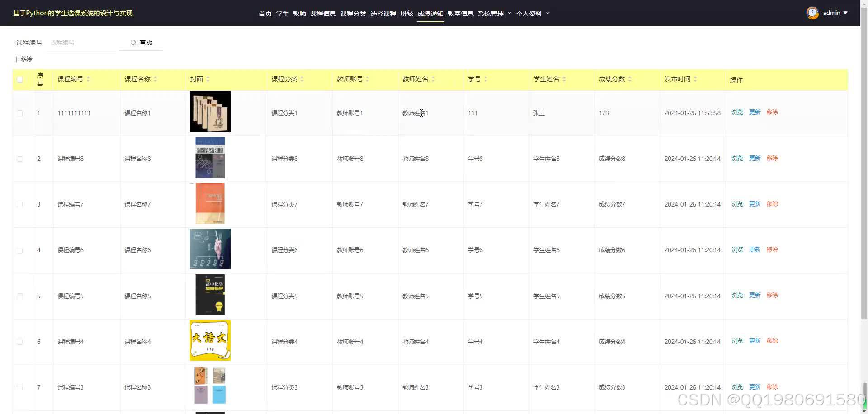Image resolution: width=868 pixels, height=414 pixels.
Task: Check the checkbox for 课程编号5 row
Action: (19, 296)
